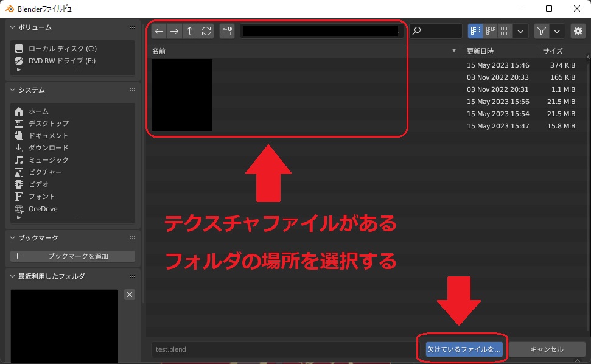Refresh the file list
Screen dimensions: 591x364
pos(206,31)
